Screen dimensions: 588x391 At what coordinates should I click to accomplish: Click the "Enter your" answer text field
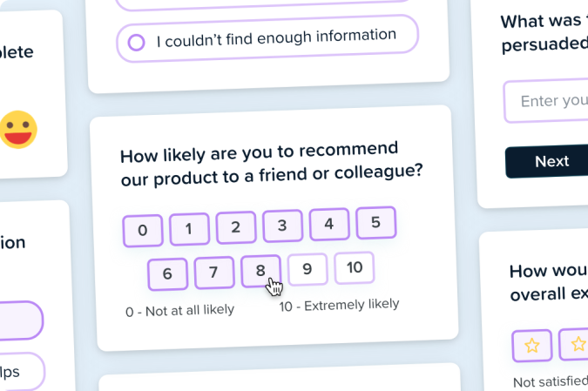coord(546,101)
